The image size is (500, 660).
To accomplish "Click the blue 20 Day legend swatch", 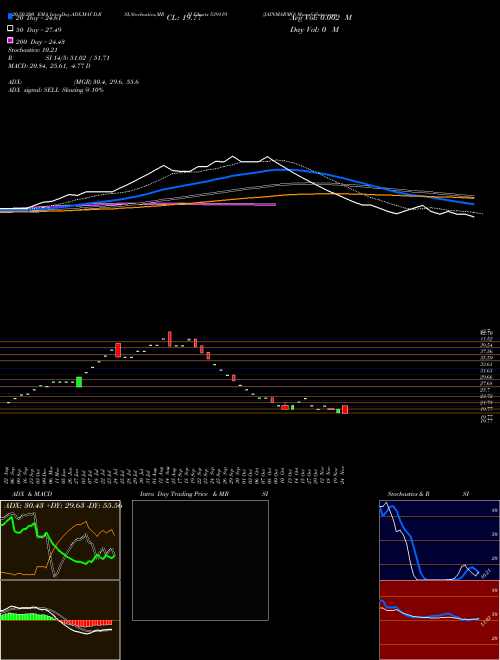I will (x=11, y=17).
